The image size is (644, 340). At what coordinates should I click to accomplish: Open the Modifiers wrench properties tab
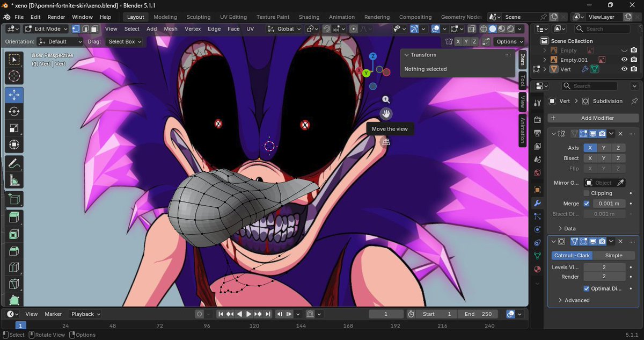tap(537, 203)
